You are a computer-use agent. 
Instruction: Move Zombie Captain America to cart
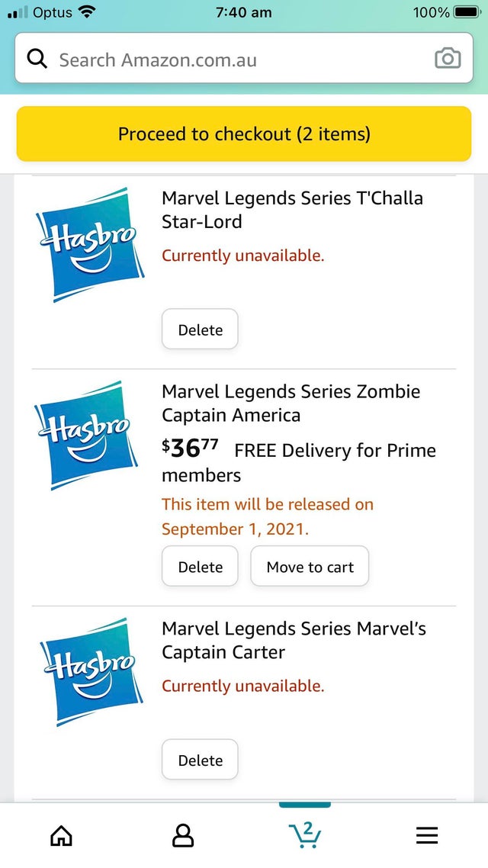click(310, 567)
